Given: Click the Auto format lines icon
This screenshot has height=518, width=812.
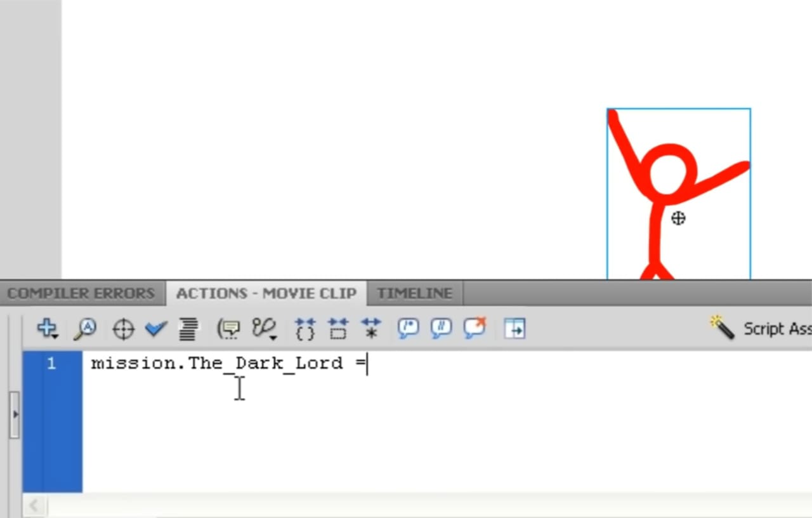Looking at the screenshot, I should point(188,329).
